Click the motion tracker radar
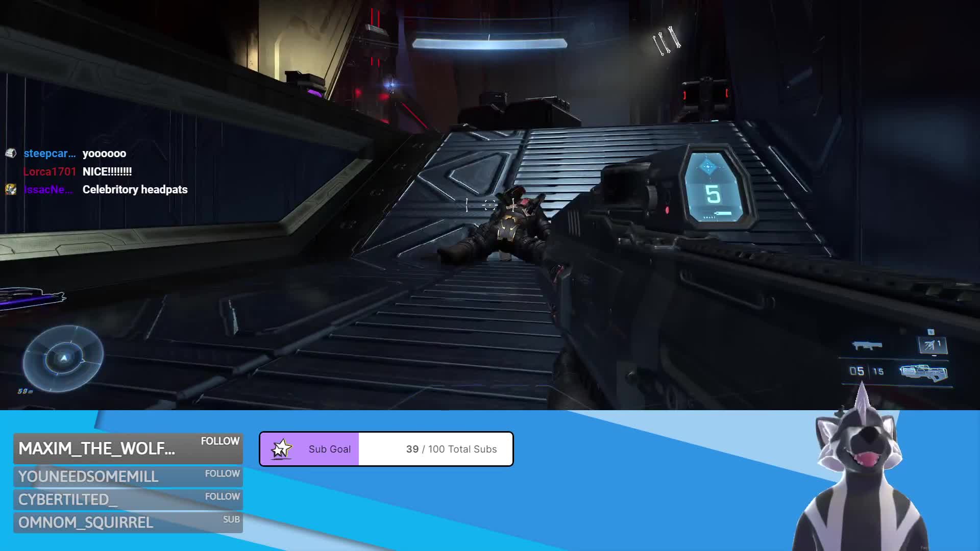Image resolution: width=980 pixels, height=551 pixels. coord(63,358)
